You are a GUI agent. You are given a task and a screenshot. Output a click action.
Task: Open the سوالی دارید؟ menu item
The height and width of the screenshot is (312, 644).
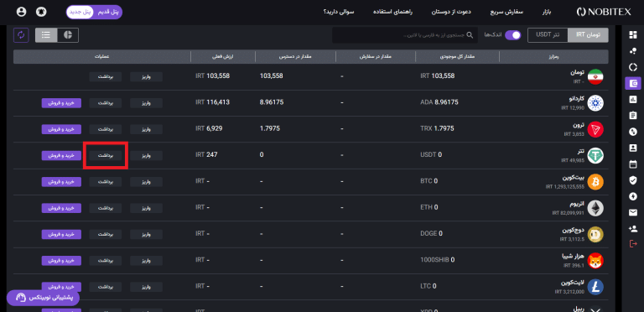click(x=339, y=12)
